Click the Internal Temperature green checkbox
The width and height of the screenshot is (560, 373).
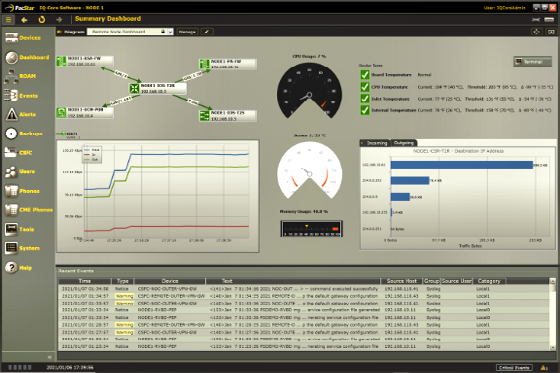[365, 110]
